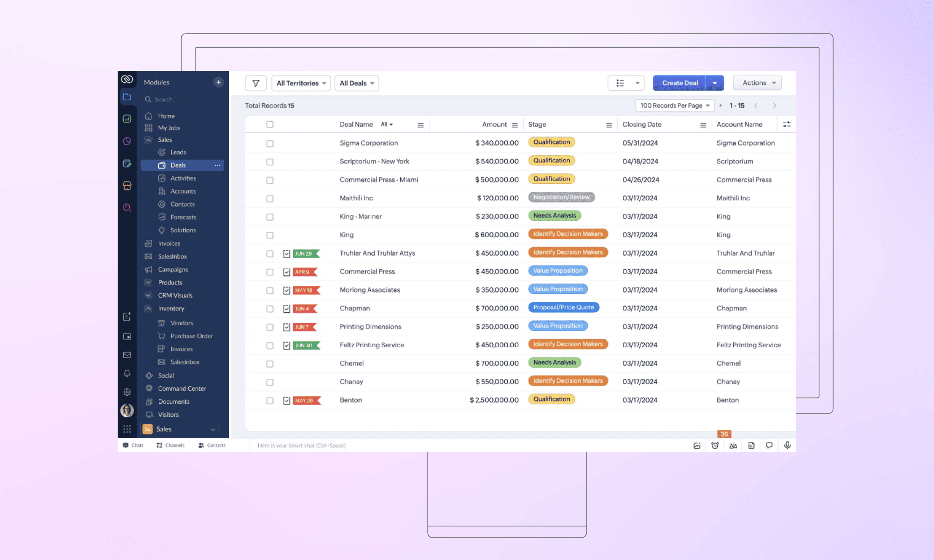Click the Create Deal button
The width and height of the screenshot is (934, 560).
tap(679, 83)
